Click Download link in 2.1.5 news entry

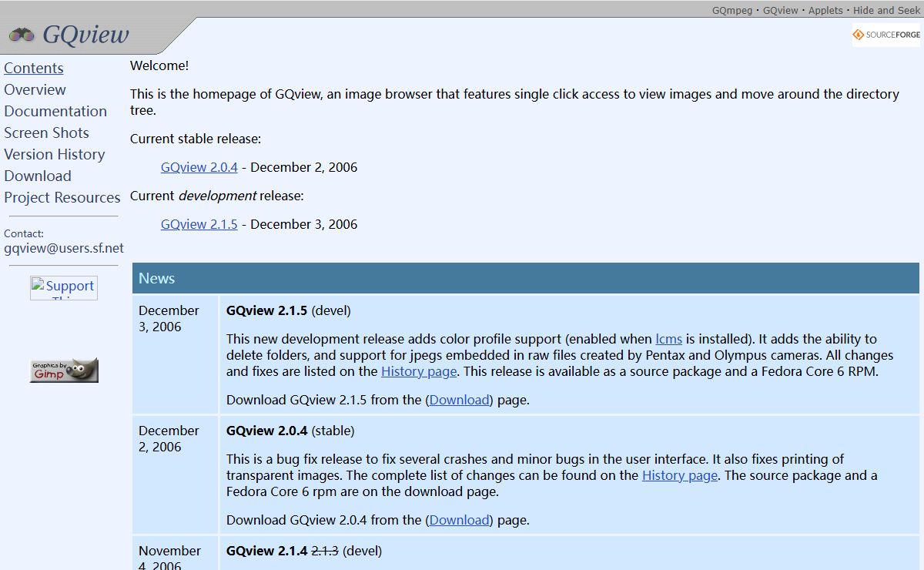460,400
